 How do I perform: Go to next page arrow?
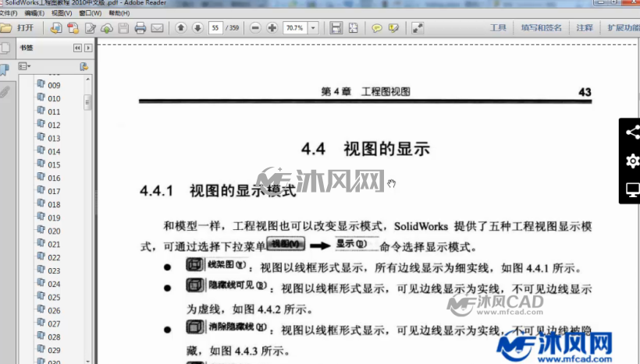click(197, 28)
